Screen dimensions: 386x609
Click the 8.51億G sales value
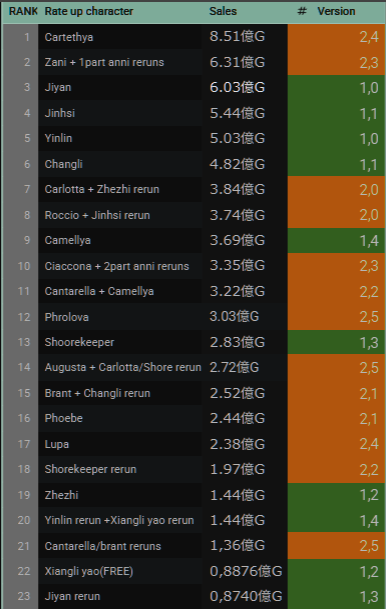pyautogui.click(x=237, y=37)
